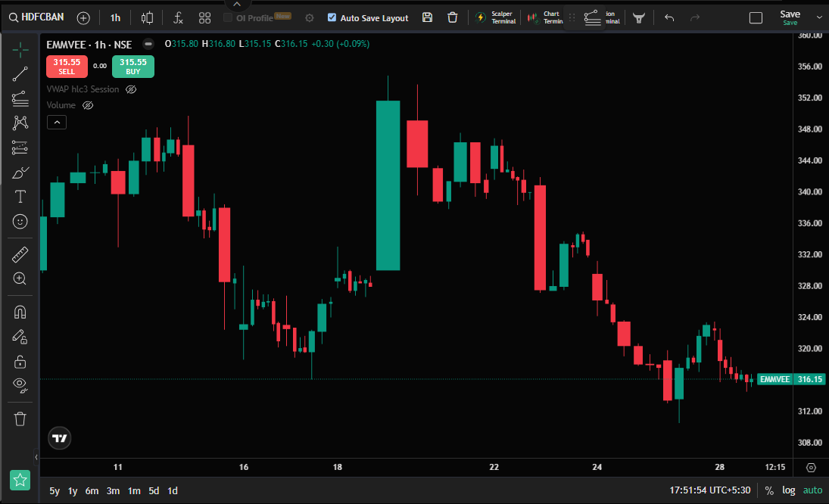Click the top toolbar trash delete layout icon
The image size is (829, 504).
coord(453,17)
